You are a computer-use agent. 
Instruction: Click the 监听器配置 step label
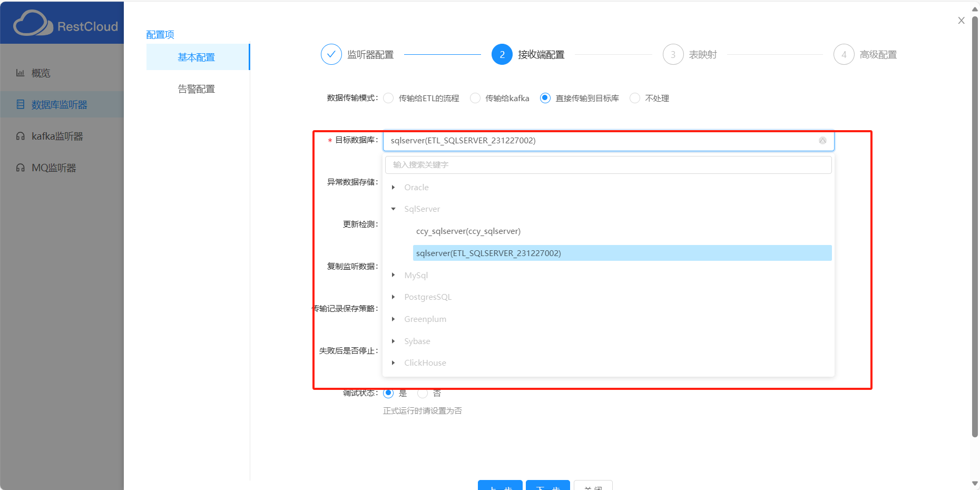pos(370,55)
